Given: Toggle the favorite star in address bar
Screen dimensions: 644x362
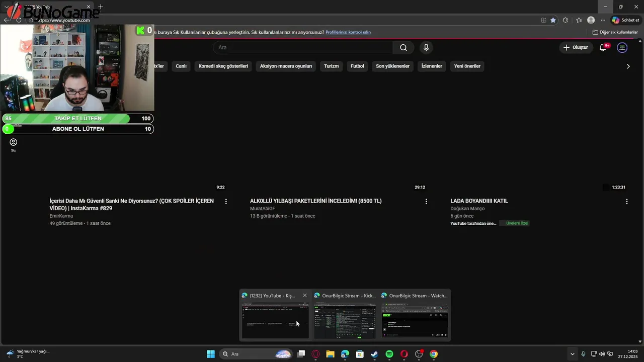Looking at the screenshot, I should tap(553, 20).
